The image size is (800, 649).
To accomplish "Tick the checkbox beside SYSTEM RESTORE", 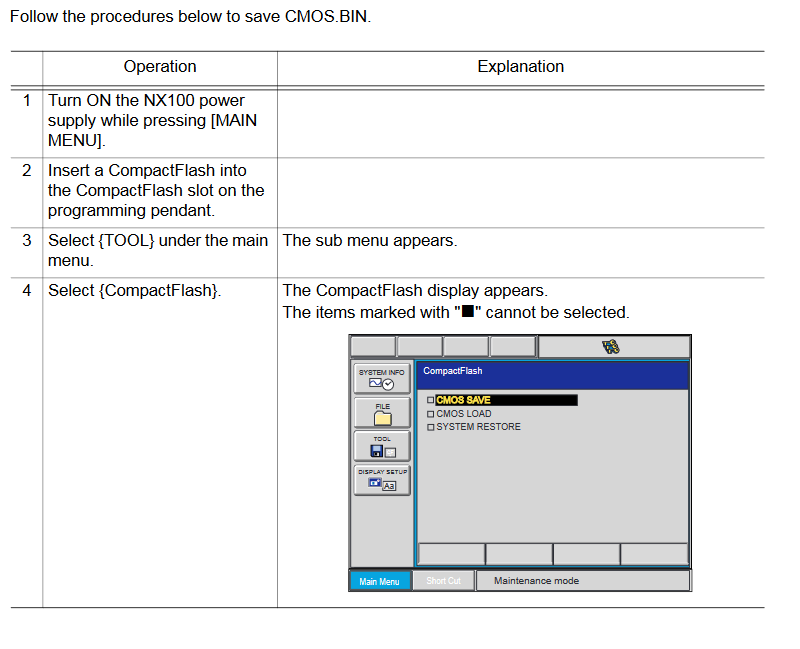I will click(x=431, y=427).
